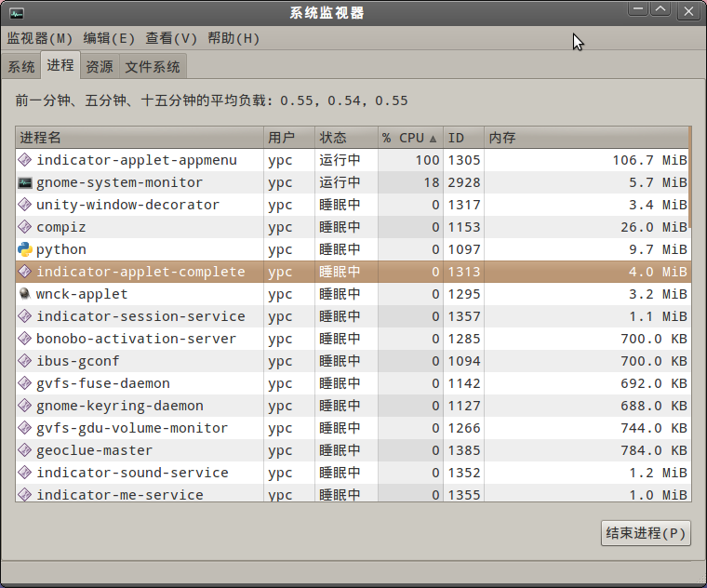Click the process list vertical scrollbar
The image size is (707, 588).
click(690, 179)
